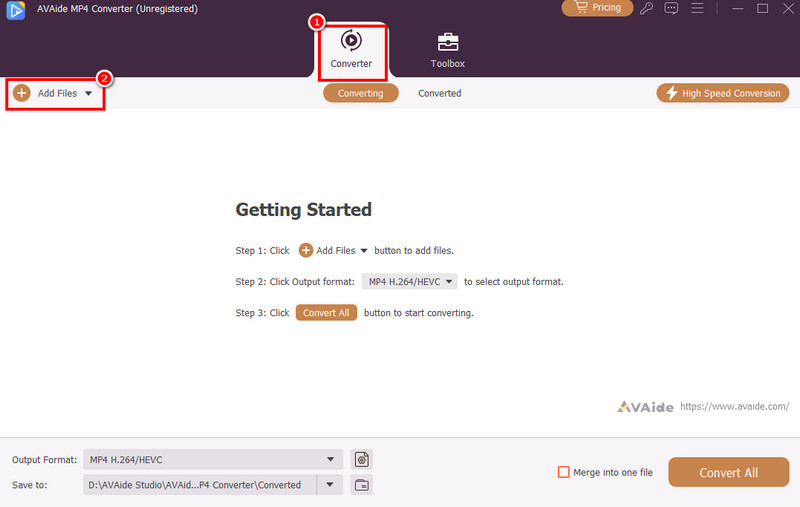Open the Pricing page
The height and width of the screenshot is (507, 800).
point(598,8)
